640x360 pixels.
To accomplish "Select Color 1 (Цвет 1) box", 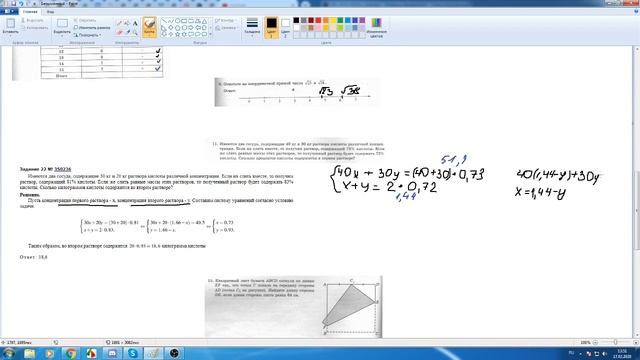I will click(271, 27).
